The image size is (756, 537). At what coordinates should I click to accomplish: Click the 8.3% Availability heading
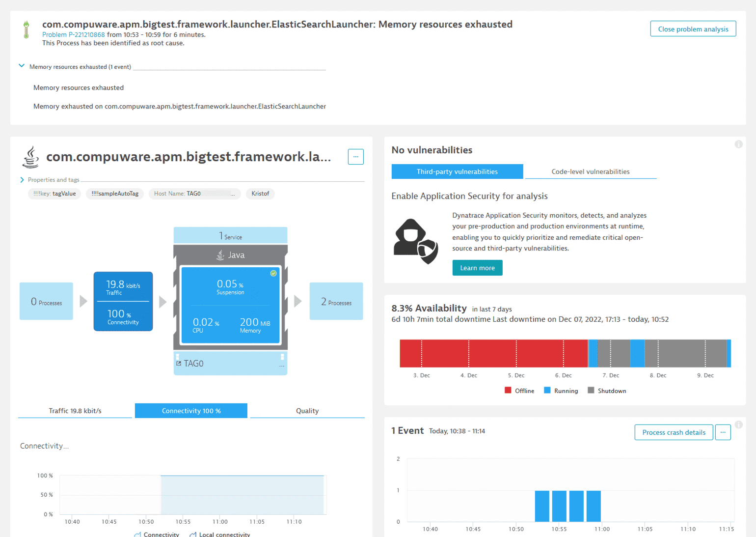click(429, 308)
